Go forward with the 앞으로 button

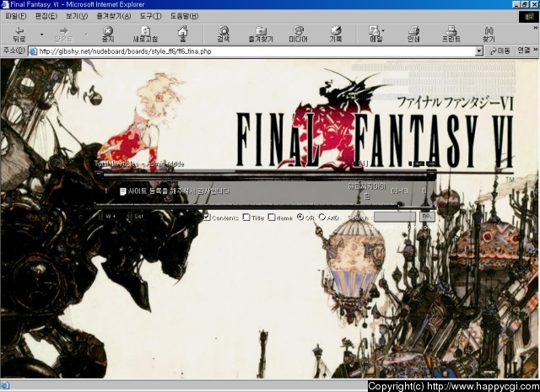[x=64, y=35]
